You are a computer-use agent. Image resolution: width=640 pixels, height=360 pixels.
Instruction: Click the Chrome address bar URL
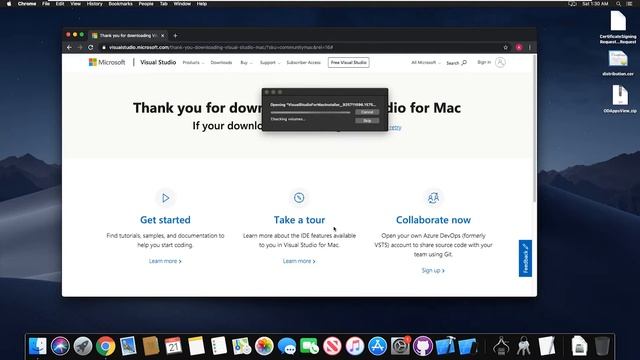[x=221, y=47]
